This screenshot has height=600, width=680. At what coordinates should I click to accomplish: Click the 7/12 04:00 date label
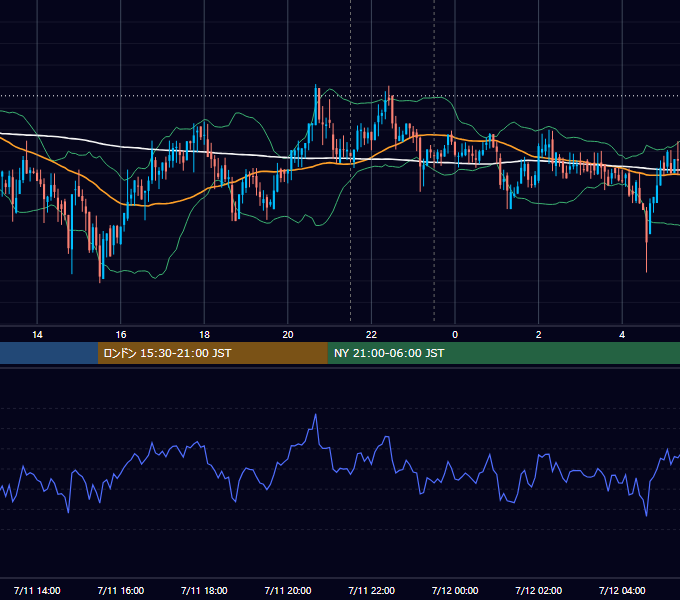pos(622,590)
